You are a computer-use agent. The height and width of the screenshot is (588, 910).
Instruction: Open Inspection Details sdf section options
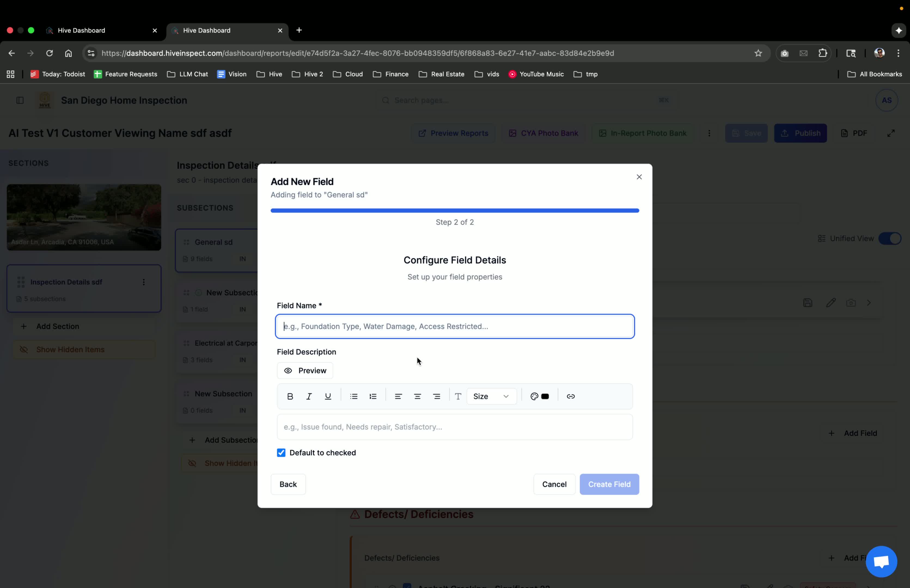(143, 282)
